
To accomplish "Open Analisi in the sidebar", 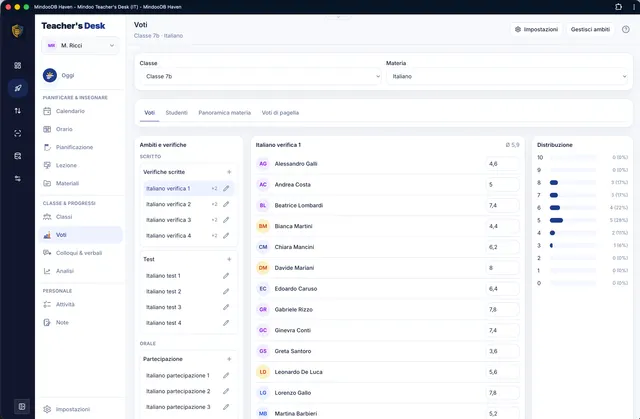I will click(81, 271).
